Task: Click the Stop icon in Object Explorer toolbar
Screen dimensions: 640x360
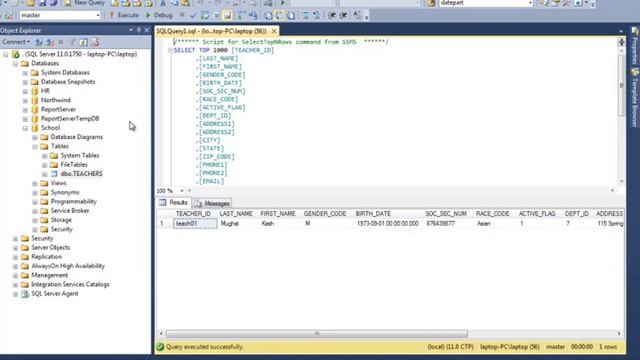Action: click(61, 42)
